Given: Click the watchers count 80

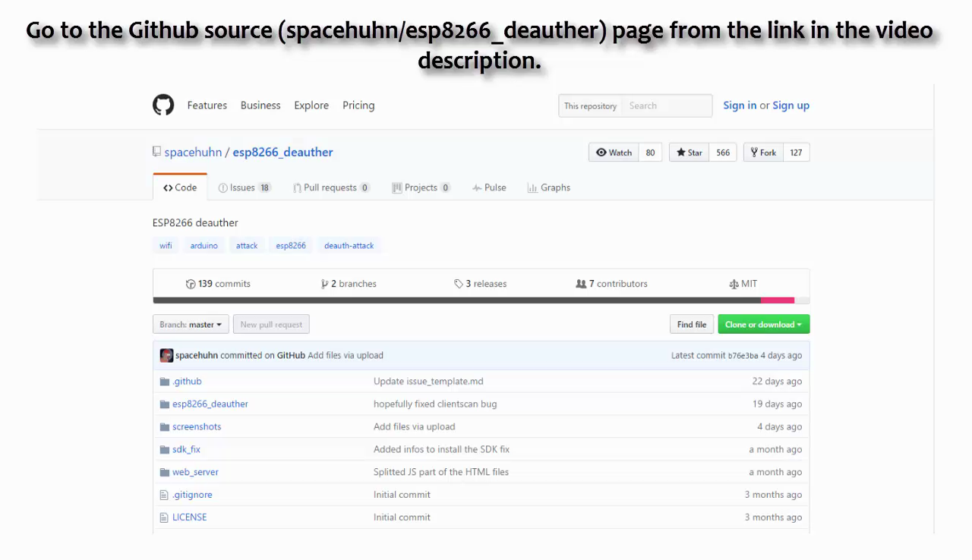Looking at the screenshot, I should 650,153.
